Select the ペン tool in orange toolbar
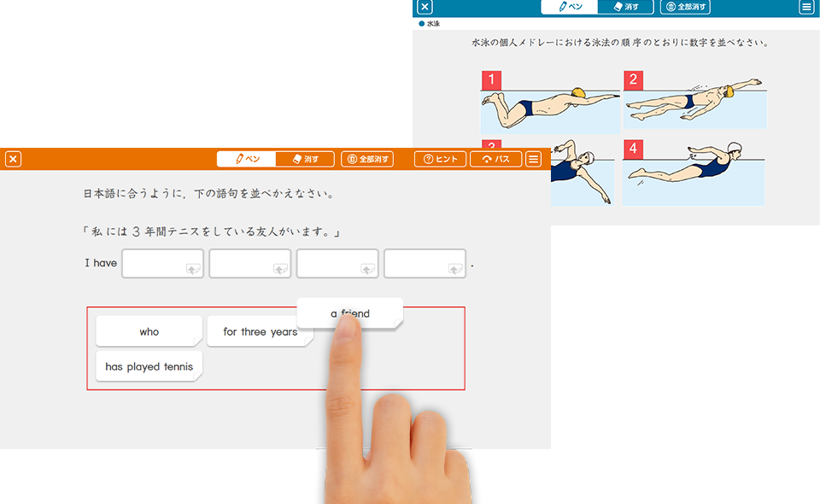The height and width of the screenshot is (504, 820). [246, 159]
